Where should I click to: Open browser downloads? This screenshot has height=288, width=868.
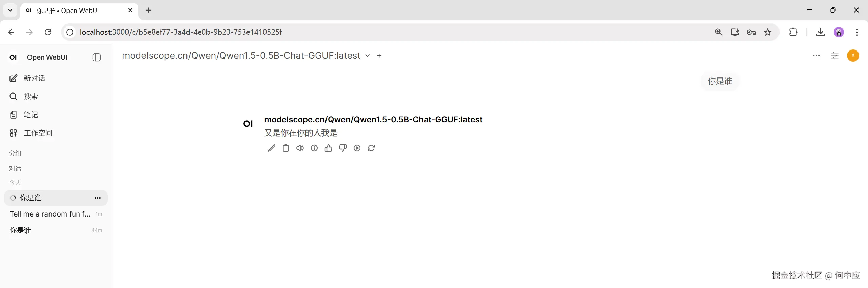tap(821, 32)
